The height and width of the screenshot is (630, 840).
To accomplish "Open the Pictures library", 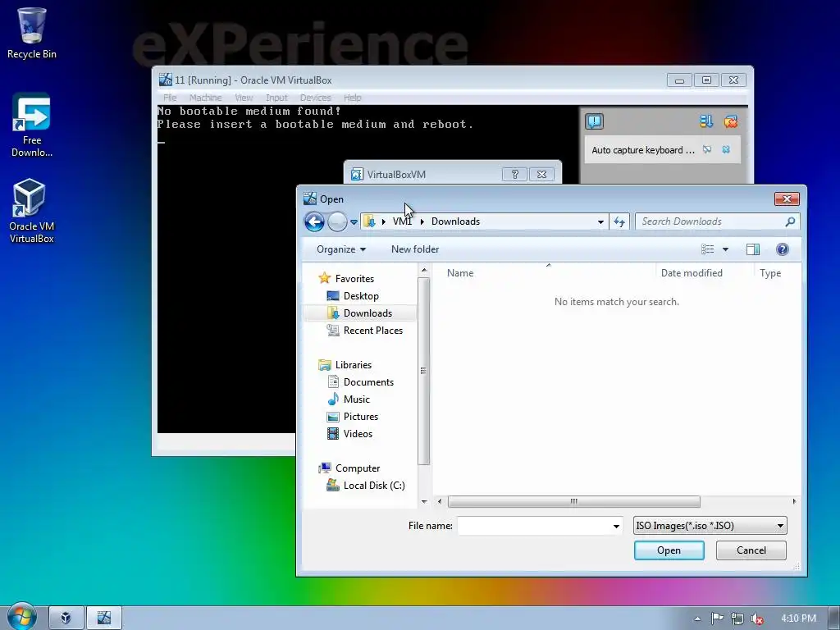I will [x=361, y=416].
